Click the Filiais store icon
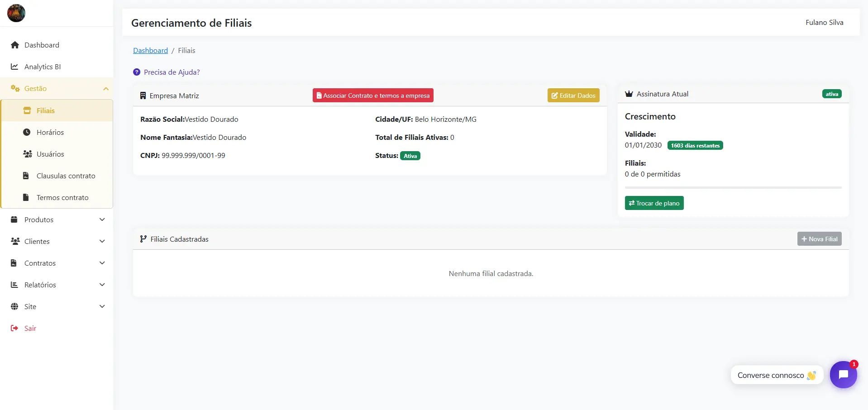Viewport: 868px width, 410px height. coord(27,110)
